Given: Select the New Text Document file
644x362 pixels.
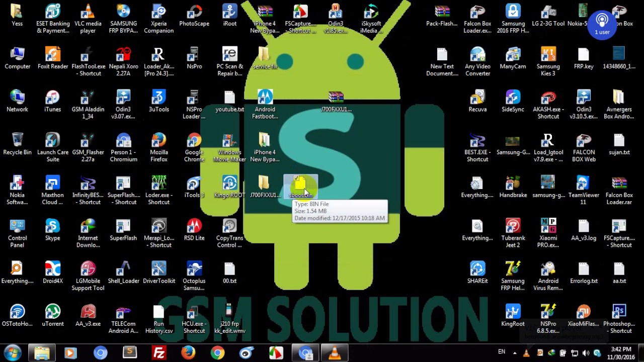Looking at the screenshot, I should pyautogui.click(x=442, y=61).
